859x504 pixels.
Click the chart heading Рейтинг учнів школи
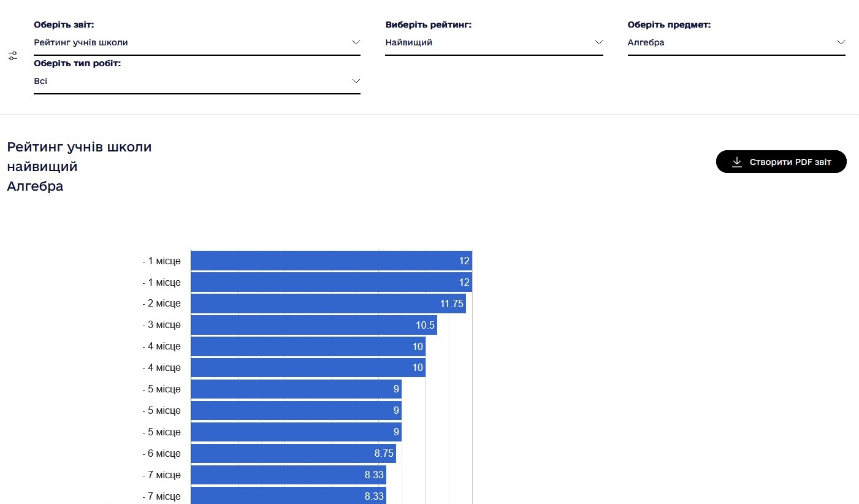click(79, 147)
